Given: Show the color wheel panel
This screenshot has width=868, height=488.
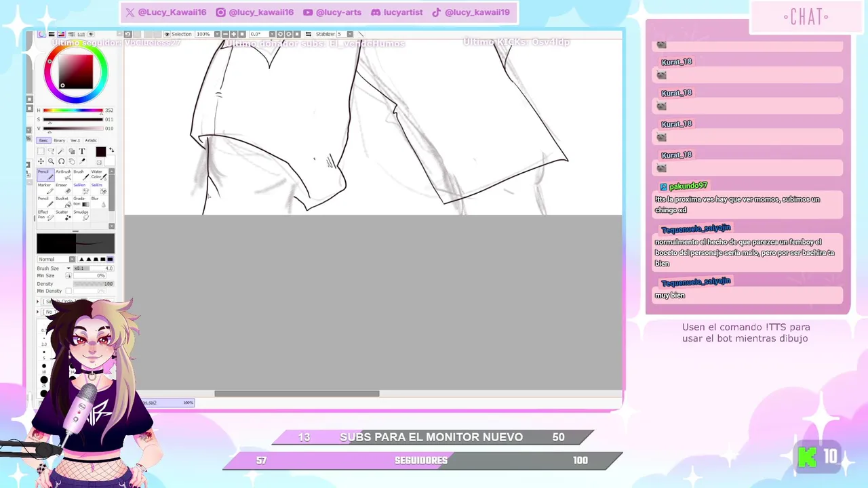Looking at the screenshot, I should tap(41, 34).
